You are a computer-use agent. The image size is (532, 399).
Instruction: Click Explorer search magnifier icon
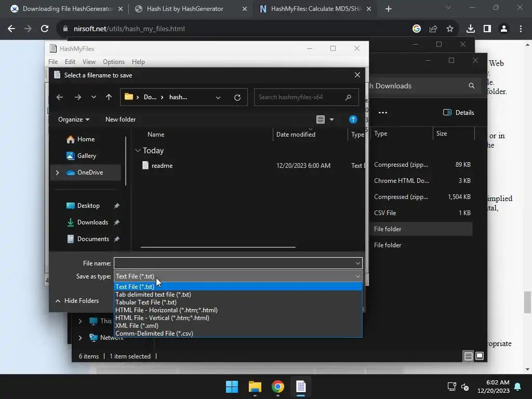472,86
